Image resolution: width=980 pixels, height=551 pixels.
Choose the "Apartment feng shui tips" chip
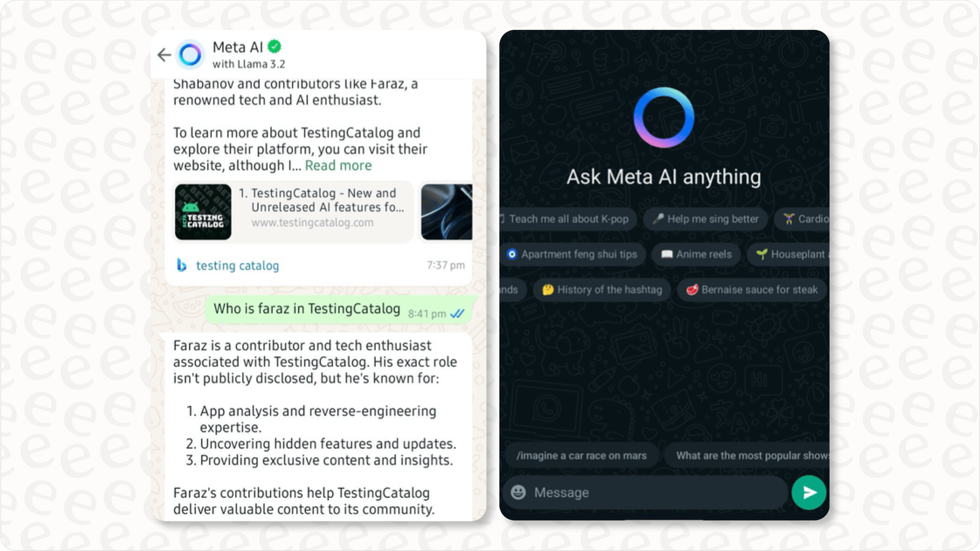point(572,254)
